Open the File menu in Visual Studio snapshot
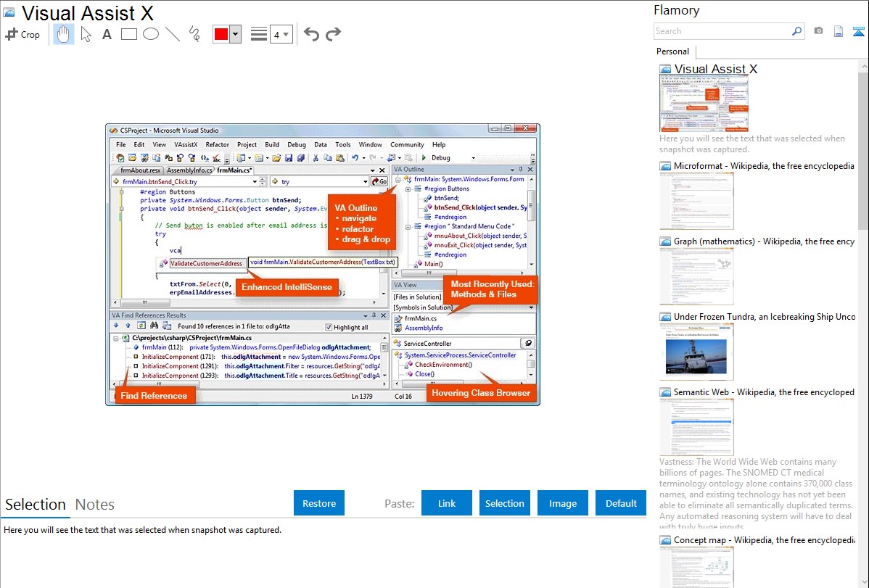 [x=121, y=145]
